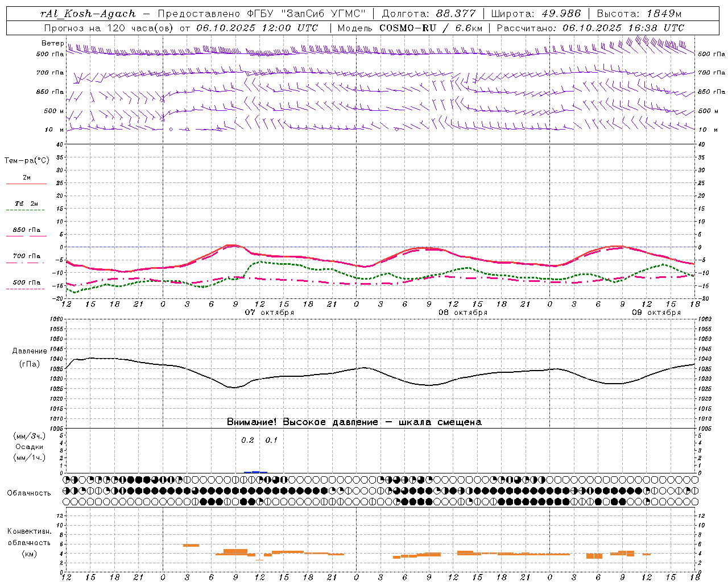Click the 'Давление' pressure panel label
Image resolution: width=728 pixels, height=582 pixels.
click(x=30, y=351)
